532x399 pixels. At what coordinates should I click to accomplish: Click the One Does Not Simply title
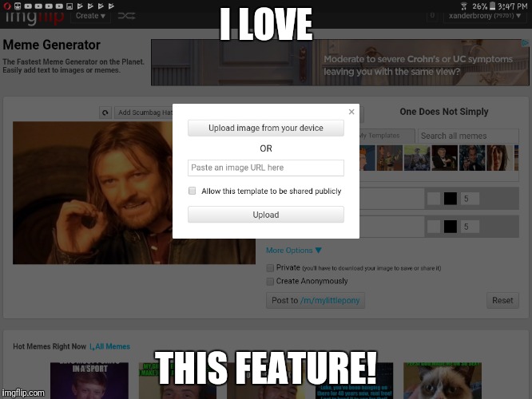pyautogui.click(x=444, y=112)
